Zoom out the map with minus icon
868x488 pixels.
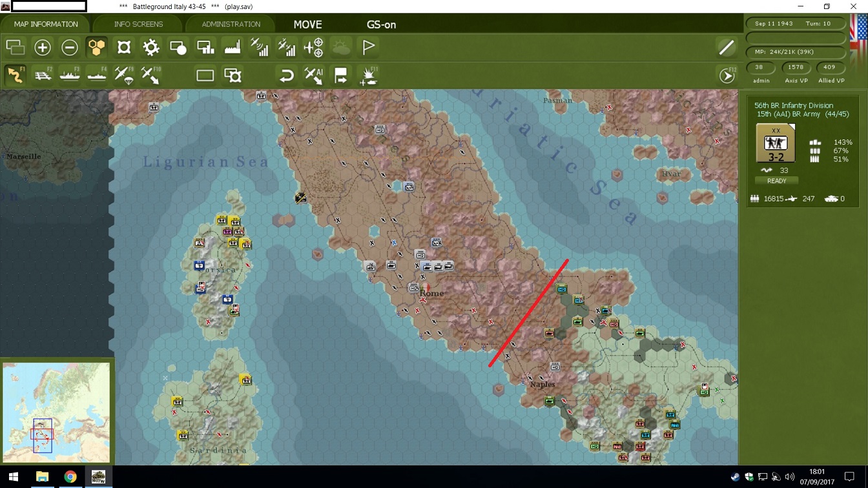[x=70, y=47]
